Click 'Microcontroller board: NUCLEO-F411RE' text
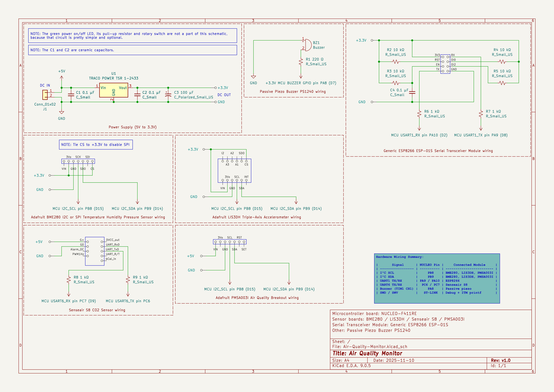This screenshot has height=392, width=554. (x=374, y=314)
